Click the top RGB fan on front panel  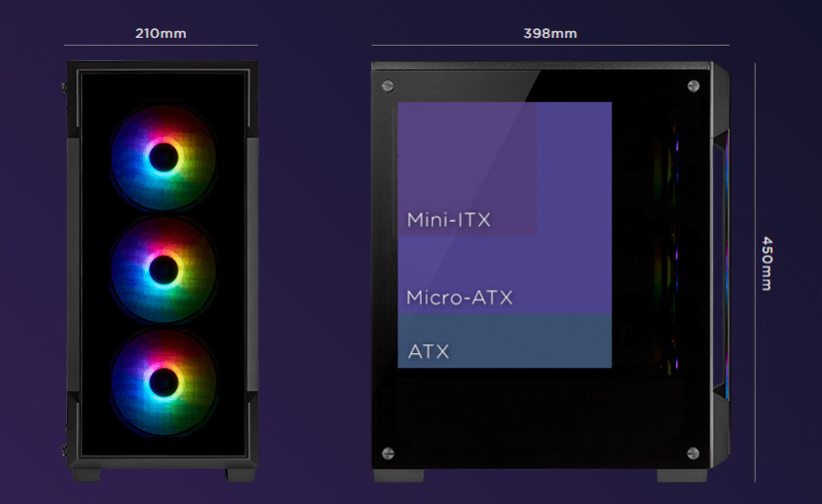(164, 158)
